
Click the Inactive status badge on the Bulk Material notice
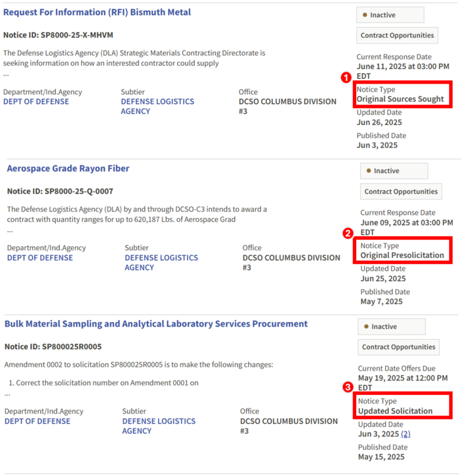click(x=392, y=327)
